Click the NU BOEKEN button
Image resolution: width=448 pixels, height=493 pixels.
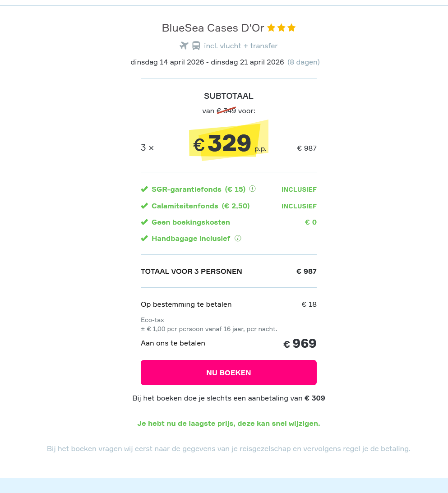[x=228, y=372]
